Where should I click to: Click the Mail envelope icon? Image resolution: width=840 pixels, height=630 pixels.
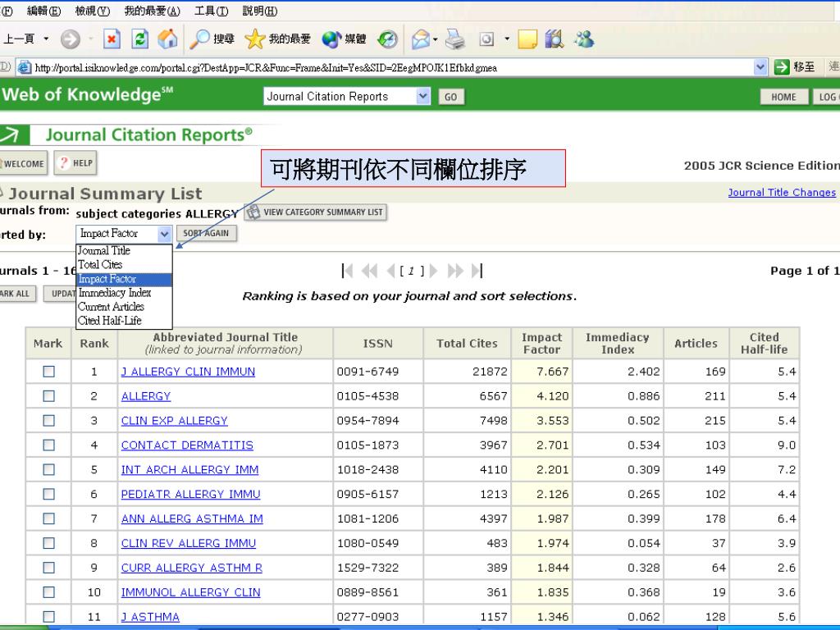[421, 39]
